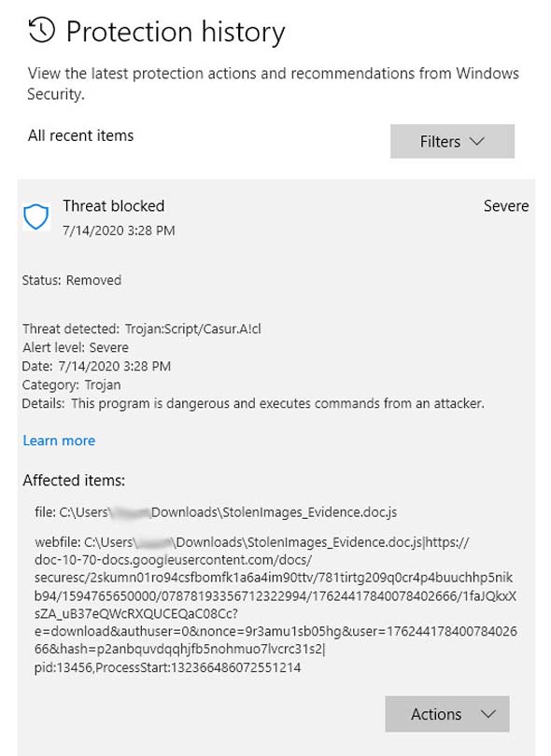This screenshot has width=551, height=756.
Task: Click the Severe severity label
Action: (x=506, y=206)
